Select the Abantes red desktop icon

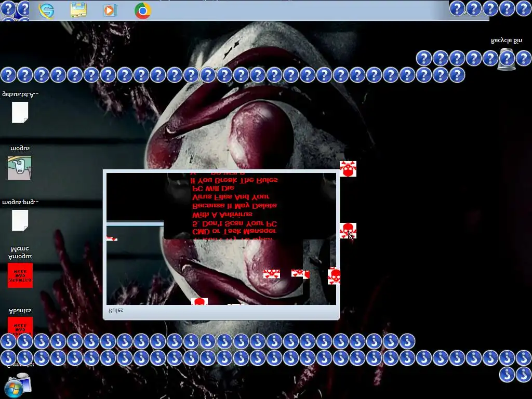pos(20,326)
